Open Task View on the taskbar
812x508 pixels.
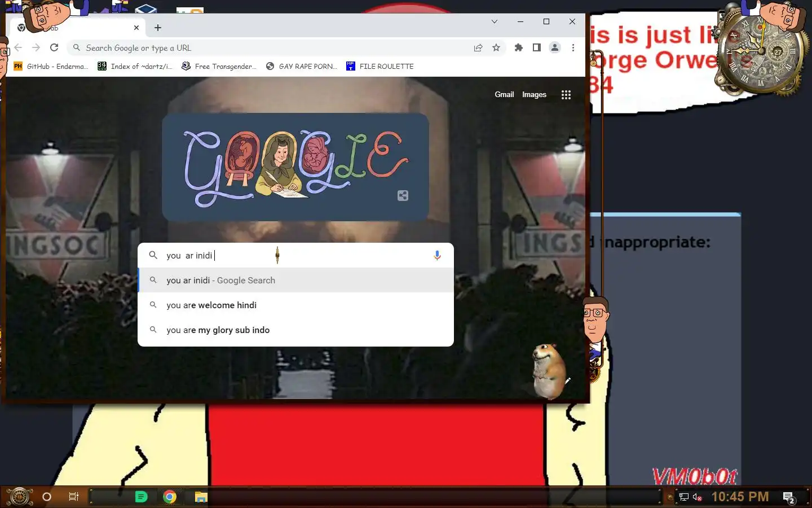click(x=73, y=497)
